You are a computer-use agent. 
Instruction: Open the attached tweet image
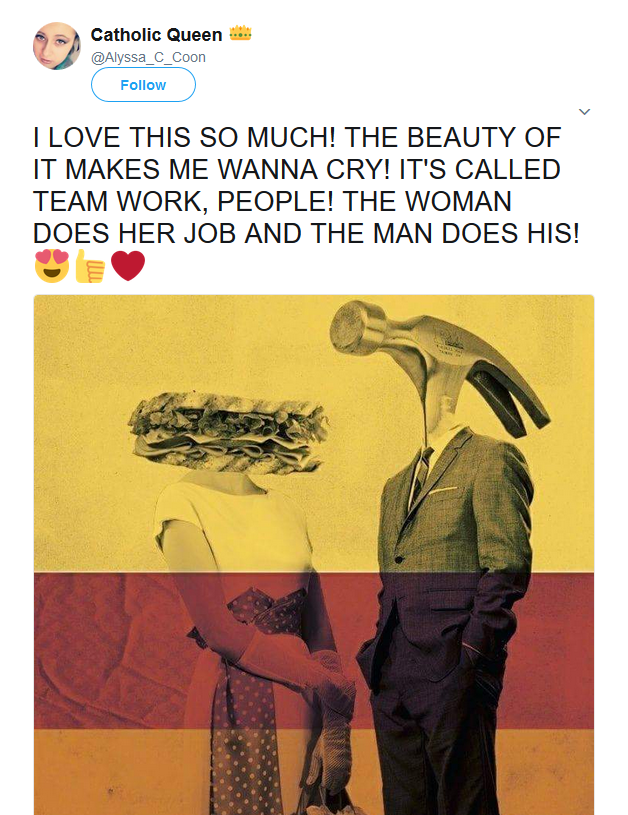click(x=314, y=555)
